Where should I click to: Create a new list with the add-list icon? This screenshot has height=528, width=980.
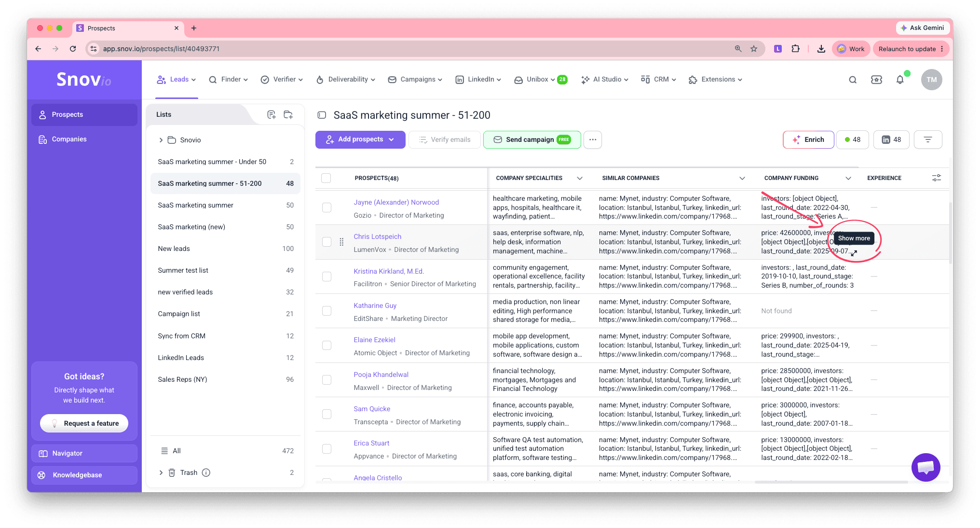click(x=272, y=114)
